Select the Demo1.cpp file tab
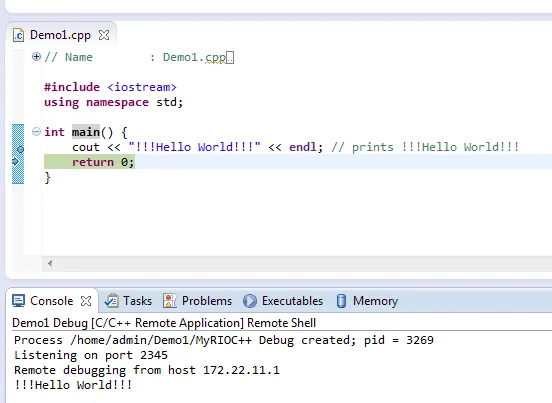Viewport: 552px width, 403px height. coord(61,35)
